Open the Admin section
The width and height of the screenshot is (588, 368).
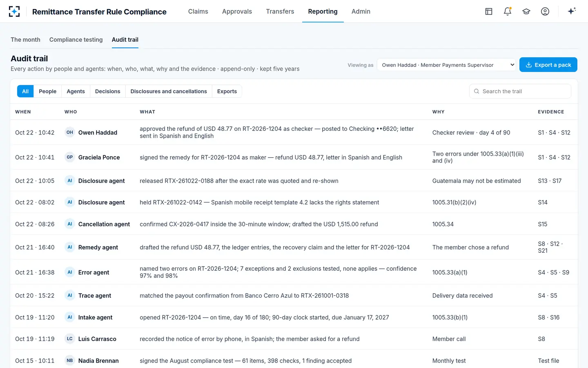(x=361, y=11)
